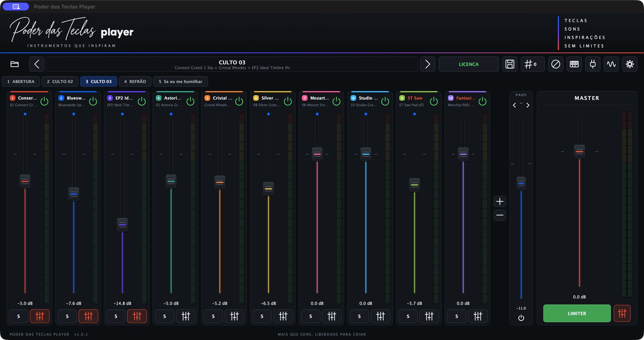Viewport: 644px width, 340px height.
Task: Select previous pad with left chevron
Action: click(x=514, y=105)
